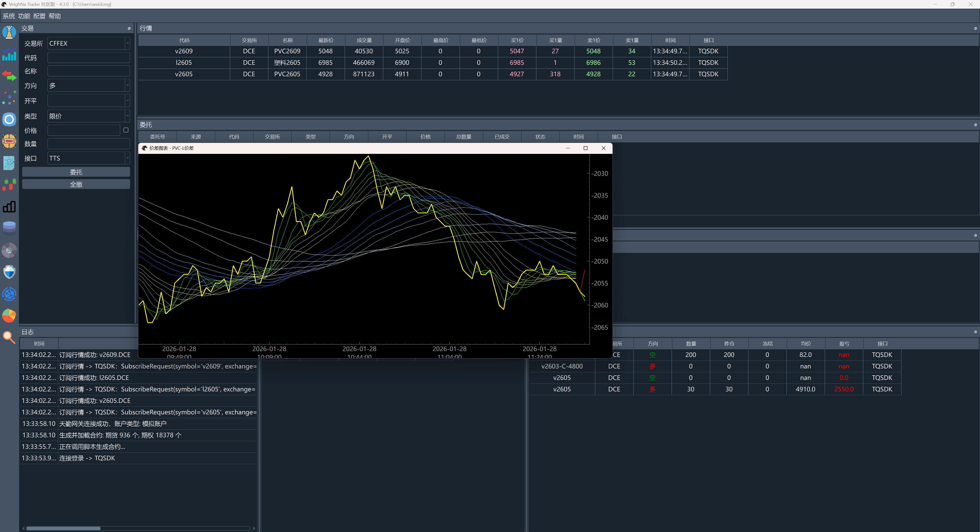Open the chess rook strategy icon
The image size is (980, 532).
tap(9, 32)
